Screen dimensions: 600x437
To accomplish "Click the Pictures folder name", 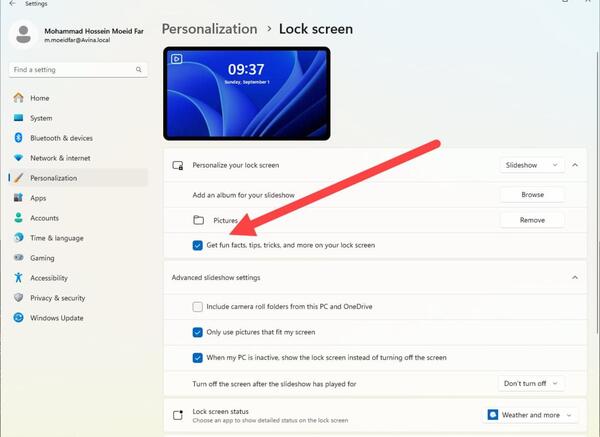I will 225,220.
